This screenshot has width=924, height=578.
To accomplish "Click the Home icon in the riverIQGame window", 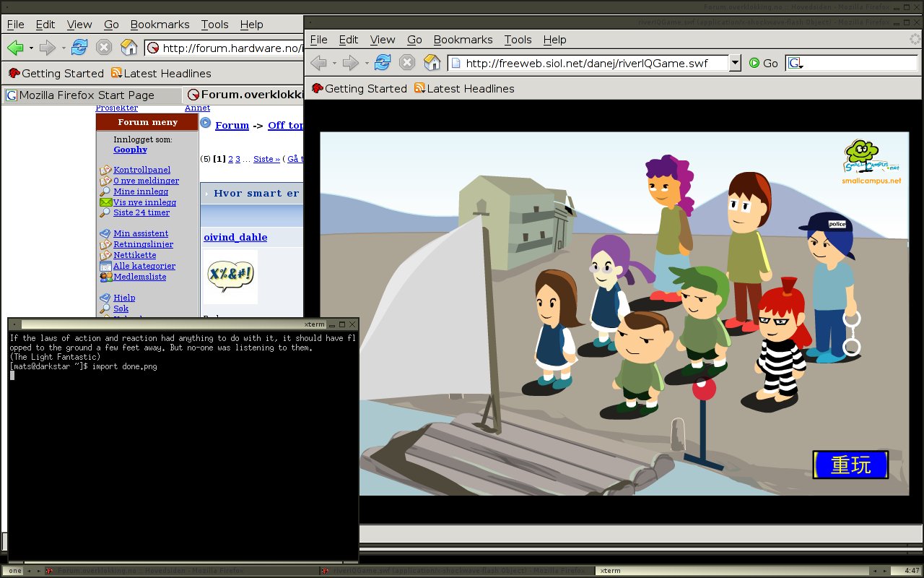I will (432, 64).
